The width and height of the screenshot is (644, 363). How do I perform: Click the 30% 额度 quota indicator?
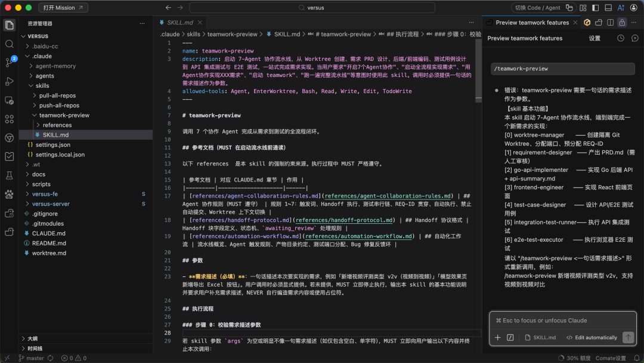click(x=574, y=358)
